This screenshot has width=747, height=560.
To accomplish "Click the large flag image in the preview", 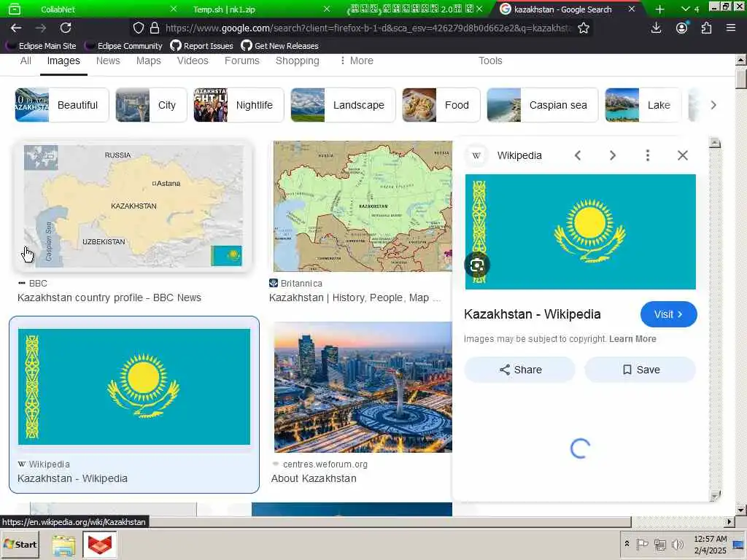I will (580, 231).
